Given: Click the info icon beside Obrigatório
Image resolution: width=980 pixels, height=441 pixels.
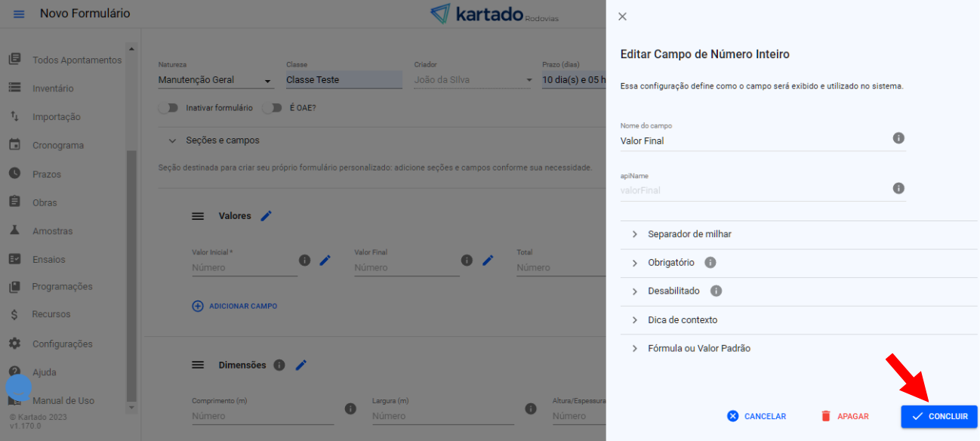Looking at the screenshot, I should (710, 263).
